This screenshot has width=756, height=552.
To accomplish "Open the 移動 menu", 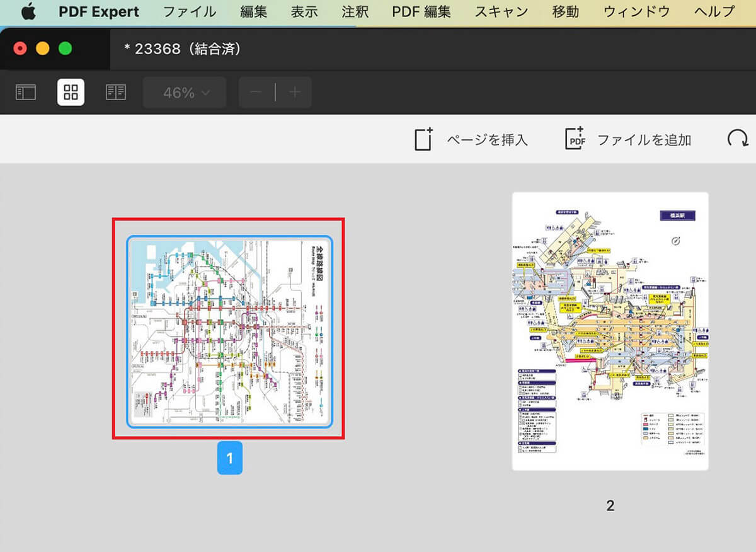I will [x=566, y=11].
